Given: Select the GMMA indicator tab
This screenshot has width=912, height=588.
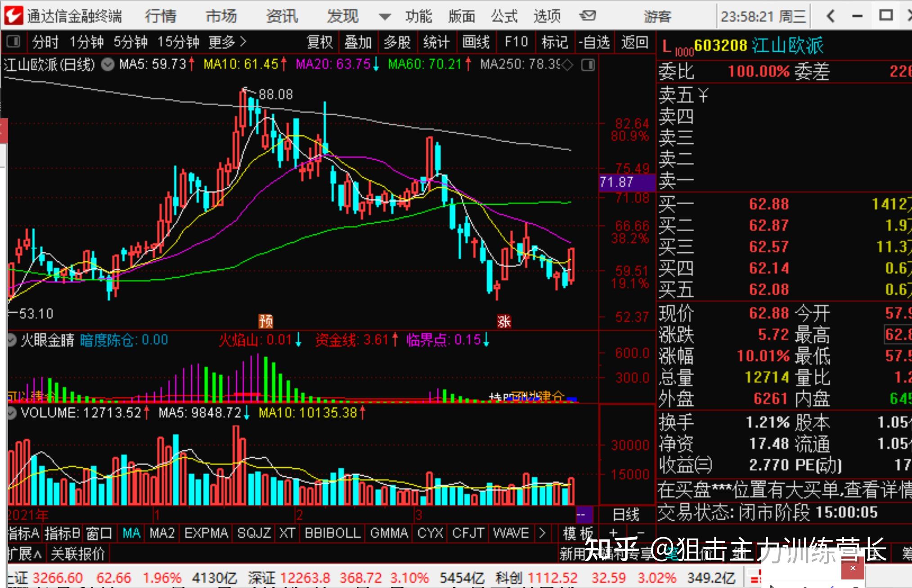Looking at the screenshot, I should [389, 534].
